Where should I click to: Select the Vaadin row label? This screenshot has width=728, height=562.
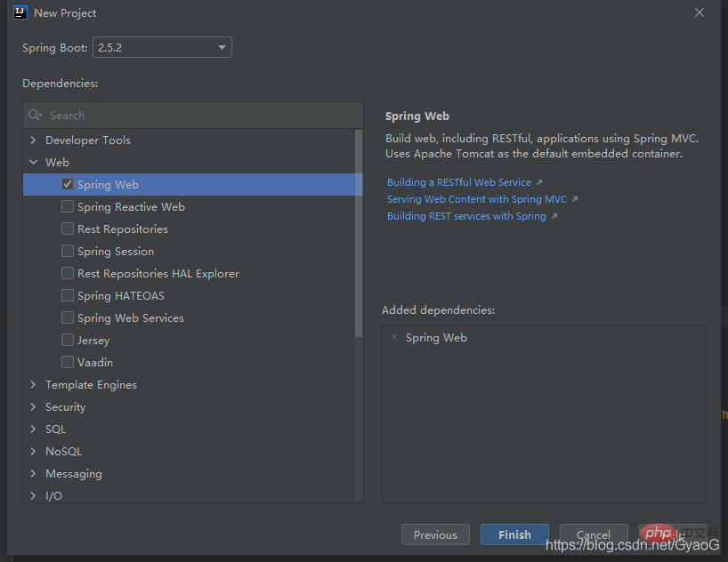95,363
